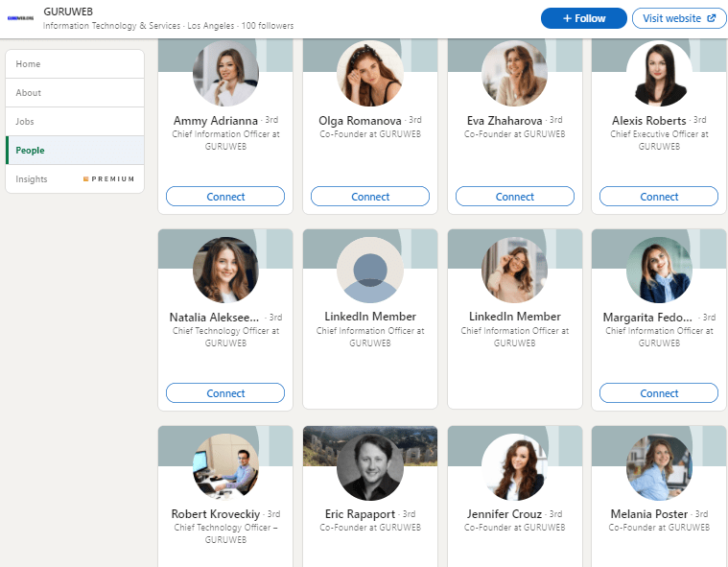Open Eric Rapaport's black-and-white profile photo

click(x=369, y=466)
